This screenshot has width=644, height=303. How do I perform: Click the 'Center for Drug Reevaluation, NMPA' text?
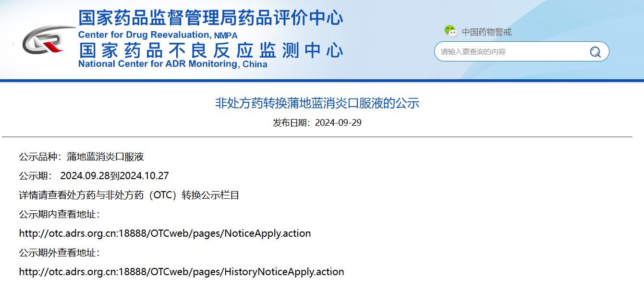[158, 35]
